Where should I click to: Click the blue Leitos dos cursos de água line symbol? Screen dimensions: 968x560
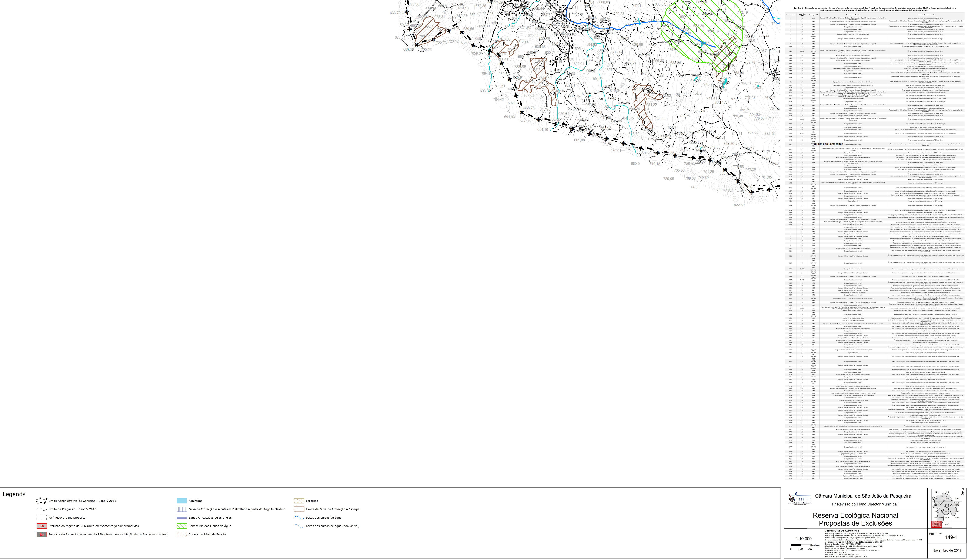[299, 517]
